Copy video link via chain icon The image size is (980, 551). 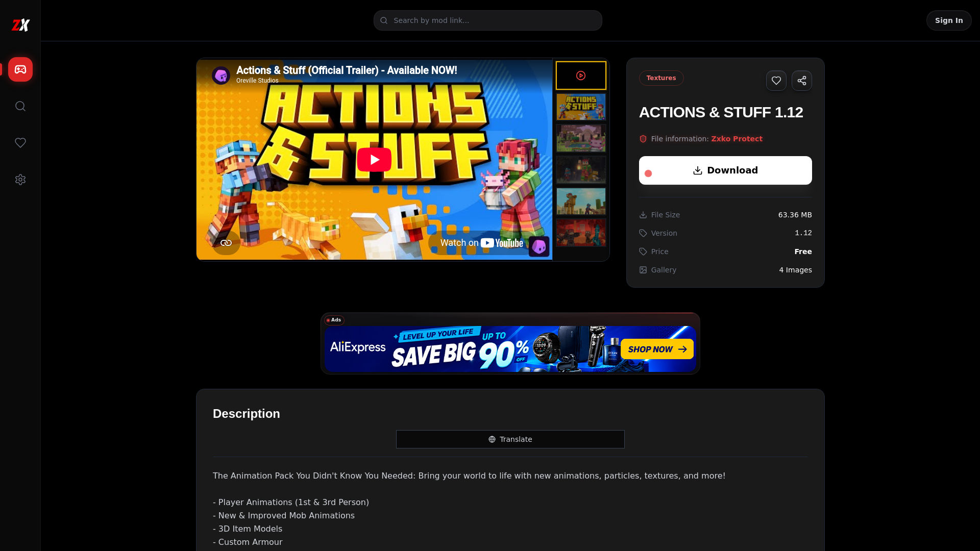[x=226, y=243]
